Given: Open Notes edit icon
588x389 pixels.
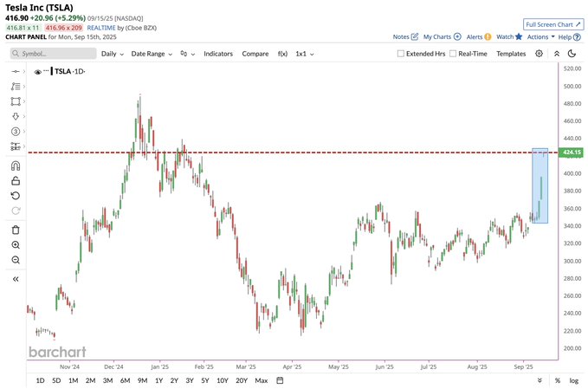Looking at the screenshot, I should click(415, 36).
